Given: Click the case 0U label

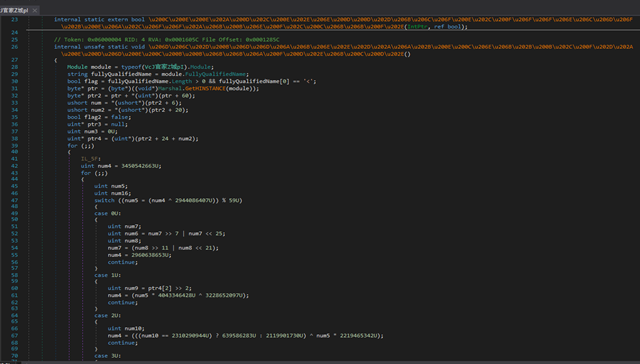Looking at the screenshot, I should (x=108, y=213).
